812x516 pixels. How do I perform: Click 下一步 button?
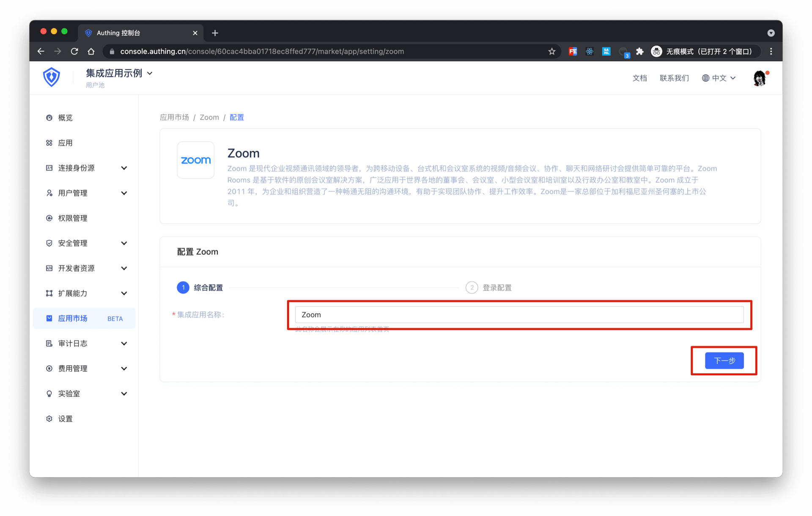point(724,360)
